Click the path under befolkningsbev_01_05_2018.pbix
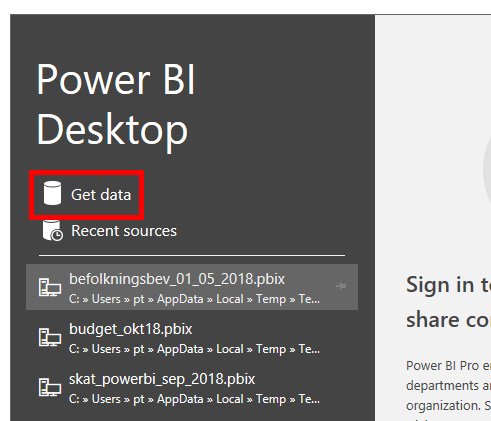Image resolution: width=491 pixels, height=421 pixels. tap(194, 299)
